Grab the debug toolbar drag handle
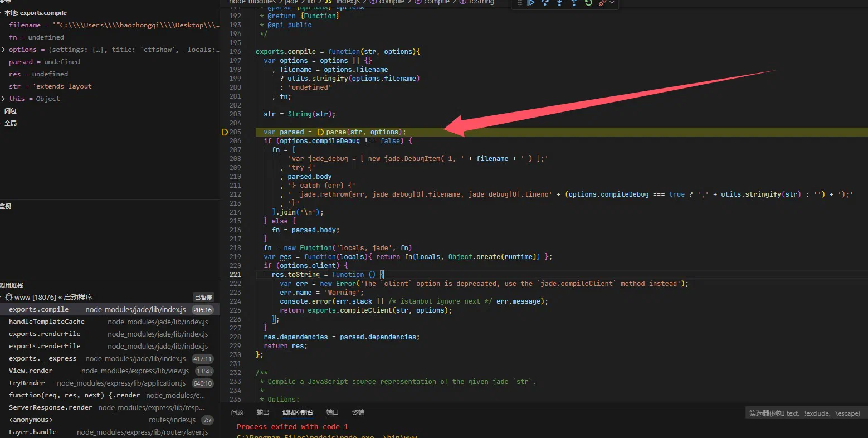 pos(520,3)
